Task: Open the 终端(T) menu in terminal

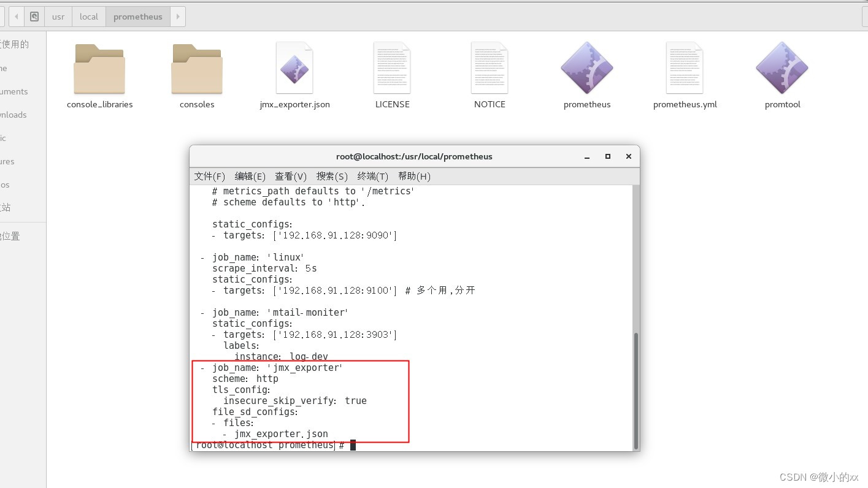Action: (x=373, y=177)
